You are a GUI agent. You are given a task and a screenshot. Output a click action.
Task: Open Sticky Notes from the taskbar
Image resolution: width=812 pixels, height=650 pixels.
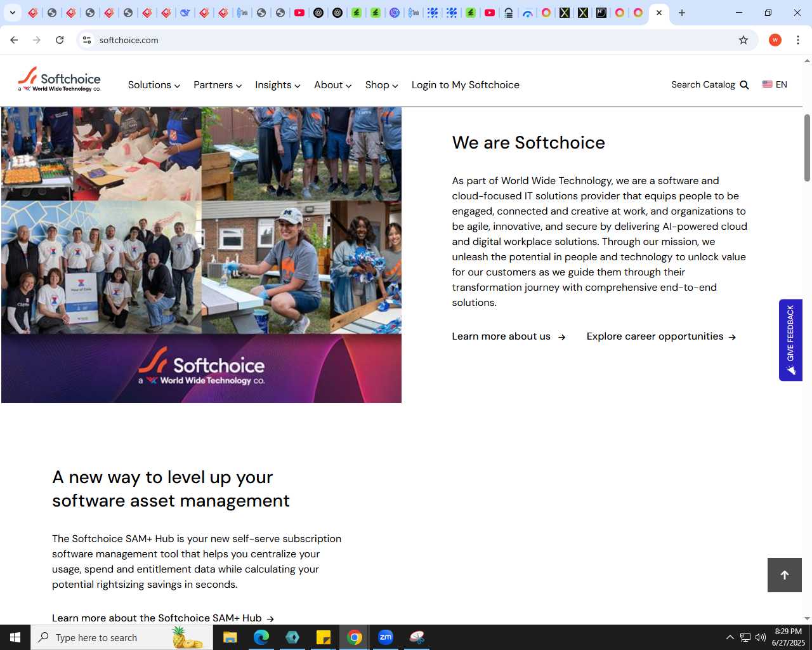pos(324,637)
